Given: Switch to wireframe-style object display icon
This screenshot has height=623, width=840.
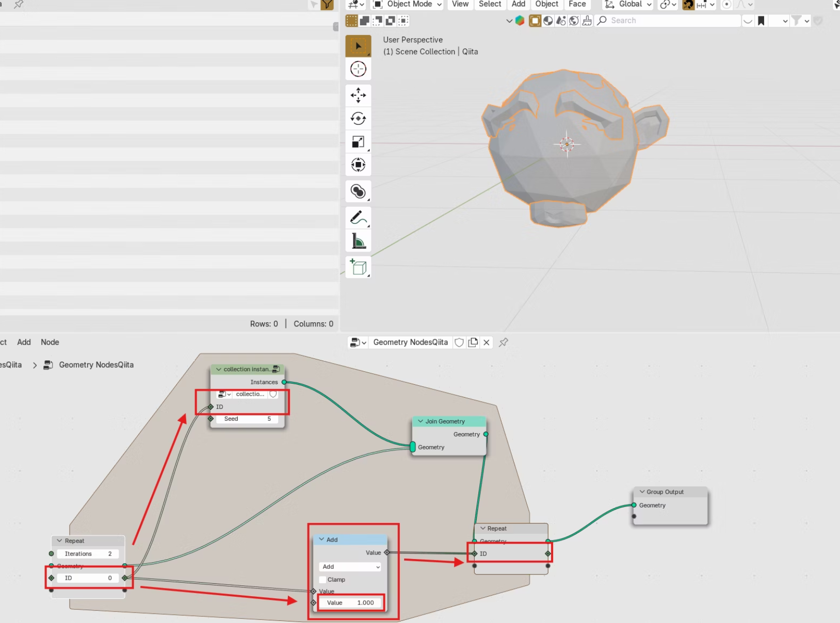Looking at the screenshot, I should click(x=535, y=21).
